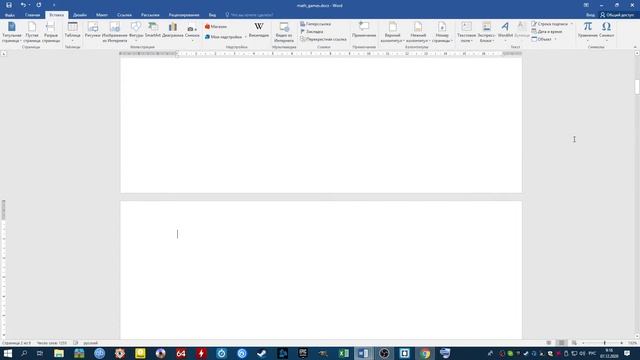Switch to the Рецензирование (Review) tab
The image size is (640, 360).
pyautogui.click(x=184, y=15)
